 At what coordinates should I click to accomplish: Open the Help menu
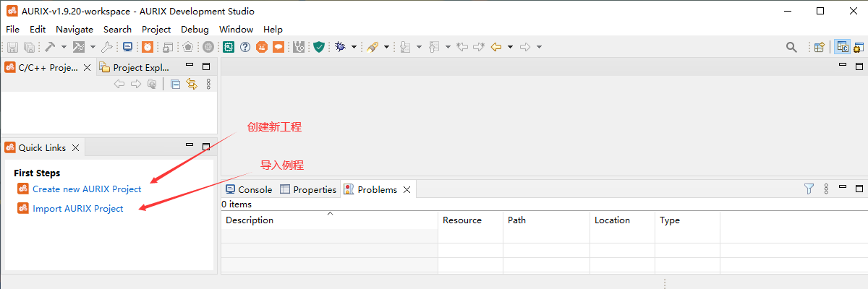click(273, 30)
